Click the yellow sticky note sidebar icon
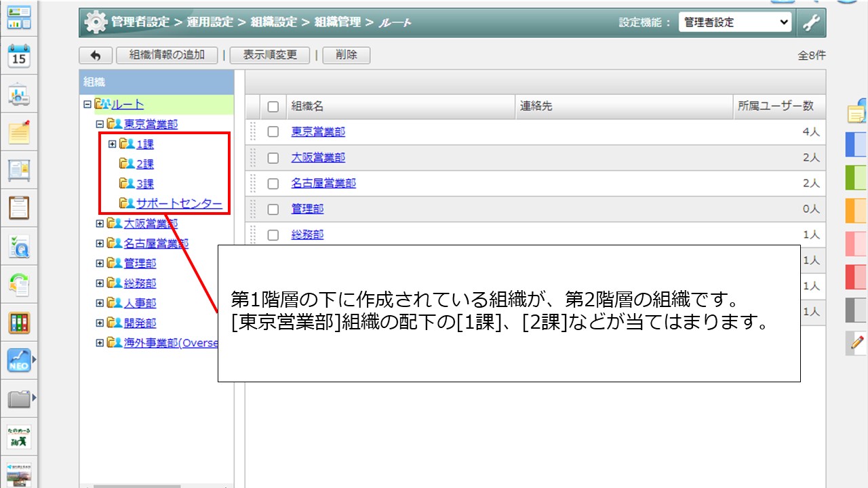The width and height of the screenshot is (868, 488). point(19,132)
